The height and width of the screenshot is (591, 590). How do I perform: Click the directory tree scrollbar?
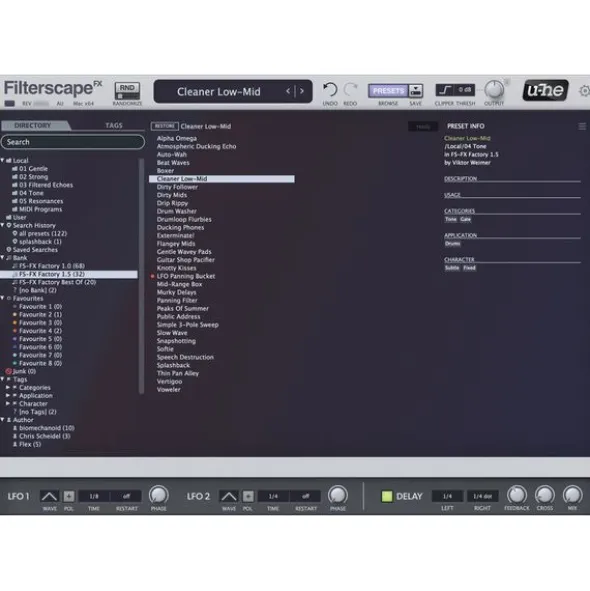click(141, 276)
